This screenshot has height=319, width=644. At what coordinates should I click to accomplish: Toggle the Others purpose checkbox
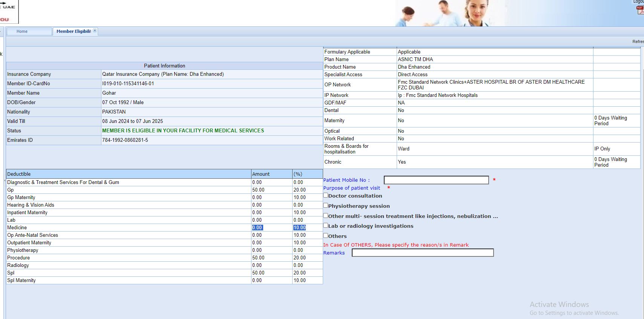click(x=326, y=236)
